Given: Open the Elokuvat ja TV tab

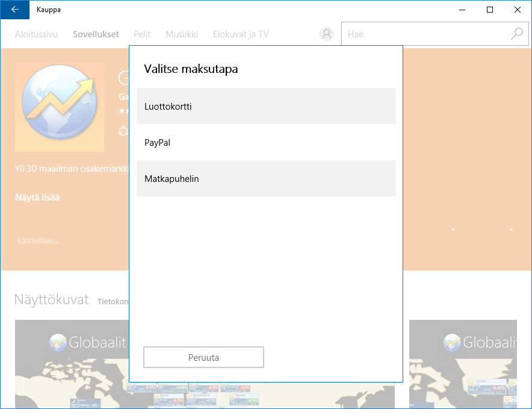Looking at the screenshot, I should 241,34.
